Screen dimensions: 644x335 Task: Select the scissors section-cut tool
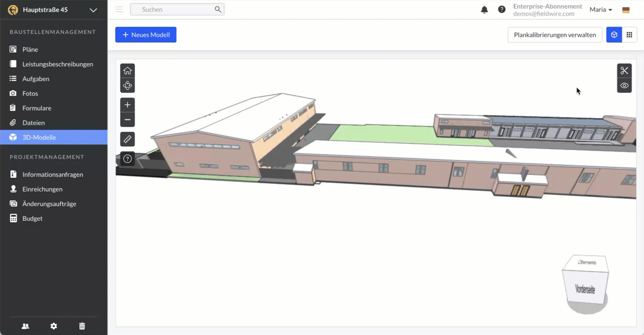(624, 71)
